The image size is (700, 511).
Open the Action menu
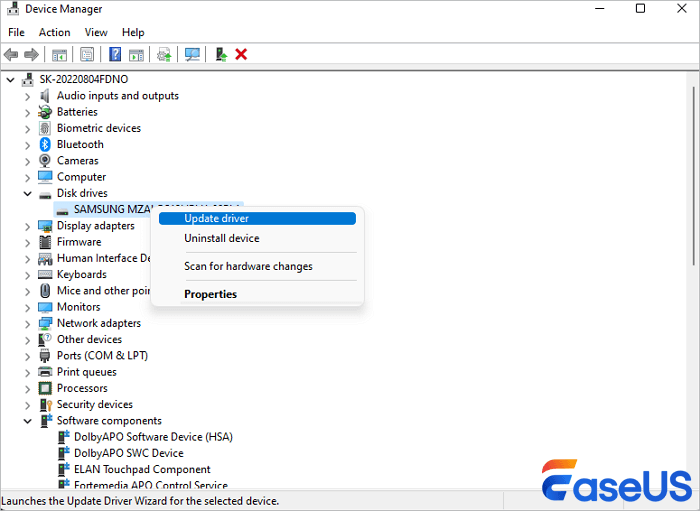pos(54,33)
